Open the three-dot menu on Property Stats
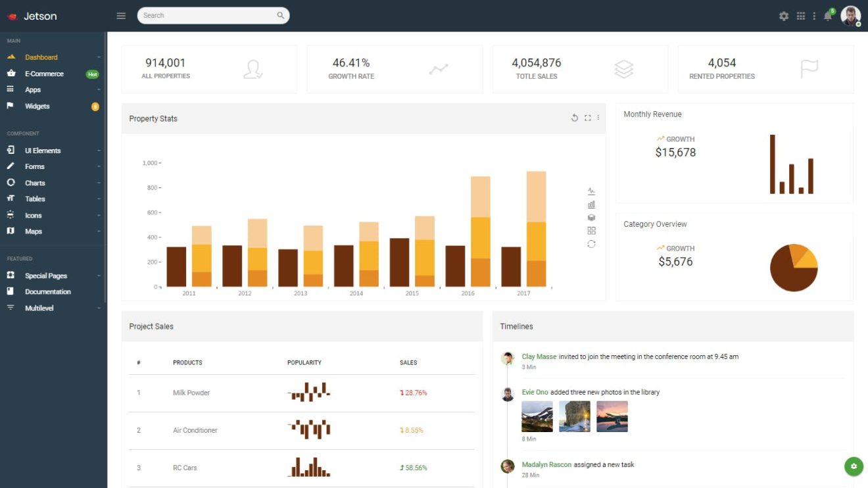The image size is (868, 488). 598,118
